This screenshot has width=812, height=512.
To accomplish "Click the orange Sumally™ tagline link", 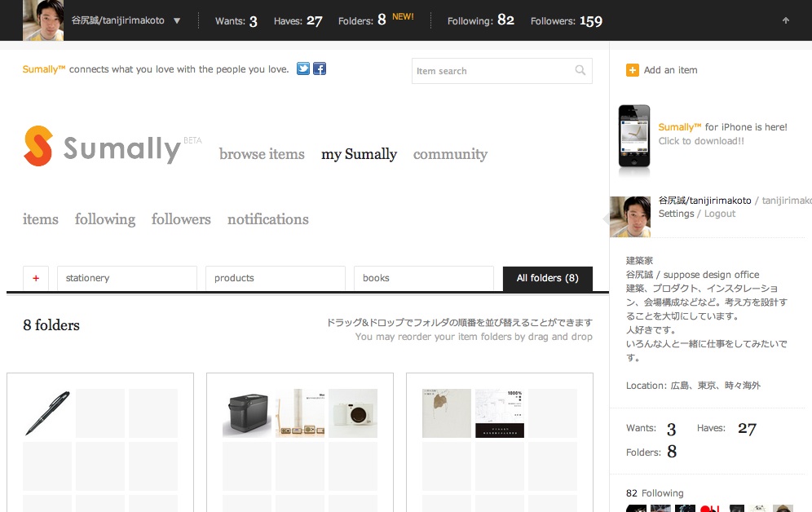I will click(44, 69).
